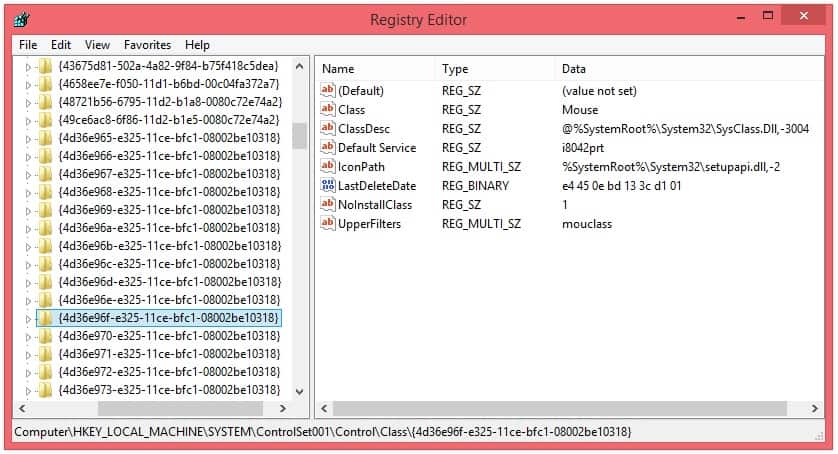Click the tree pane vertical scrollbar thumb
This screenshot has height=454, width=838.
click(x=299, y=135)
